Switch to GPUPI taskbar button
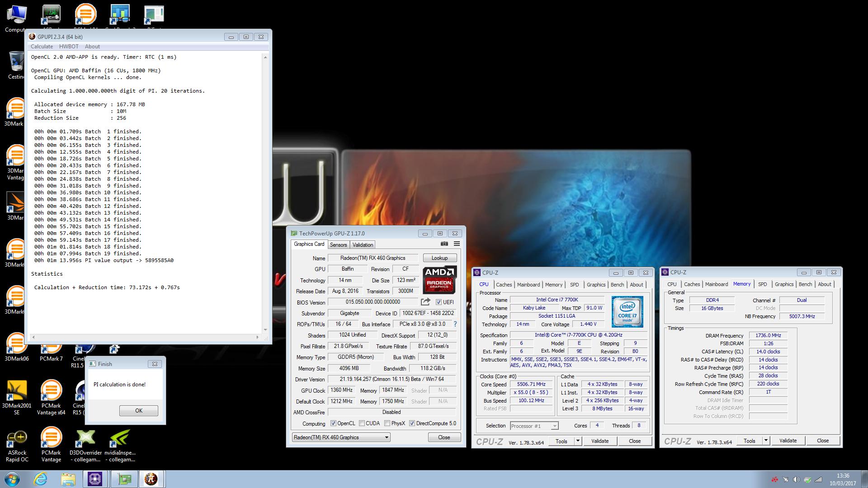This screenshot has height=488, width=868. (152, 479)
